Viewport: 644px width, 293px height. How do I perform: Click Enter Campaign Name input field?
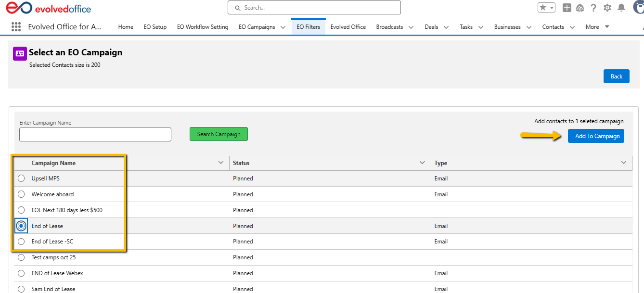95,134
